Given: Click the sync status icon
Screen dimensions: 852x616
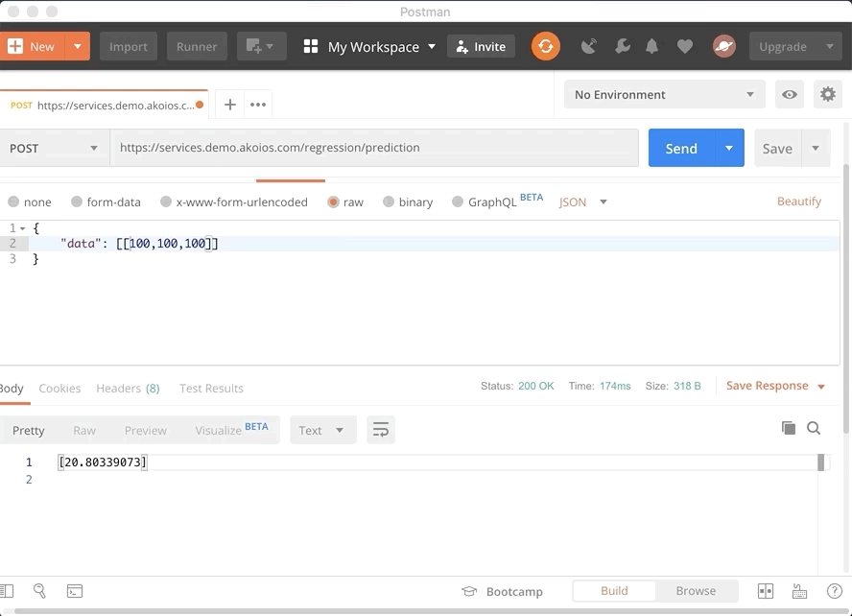Looking at the screenshot, I should pyautogui.click(x=546, y=46).
